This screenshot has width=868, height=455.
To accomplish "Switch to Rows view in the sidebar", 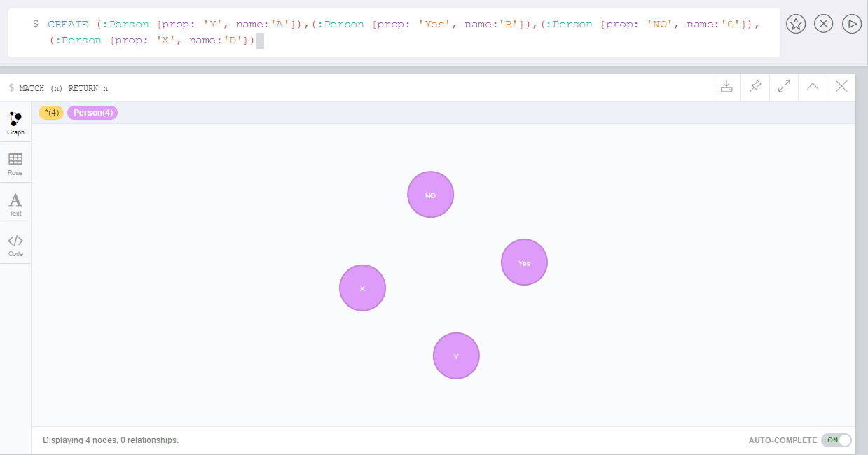I will coord(15,162).
